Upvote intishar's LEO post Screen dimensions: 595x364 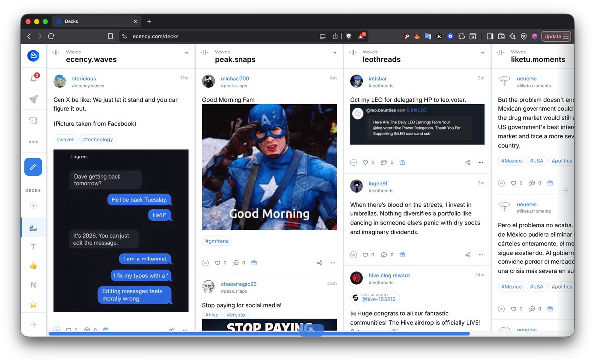pos(354,162)
